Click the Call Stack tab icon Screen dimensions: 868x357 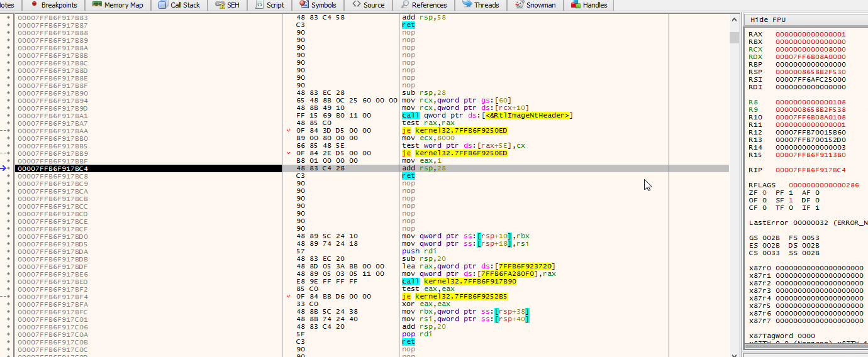pos(163,4)
